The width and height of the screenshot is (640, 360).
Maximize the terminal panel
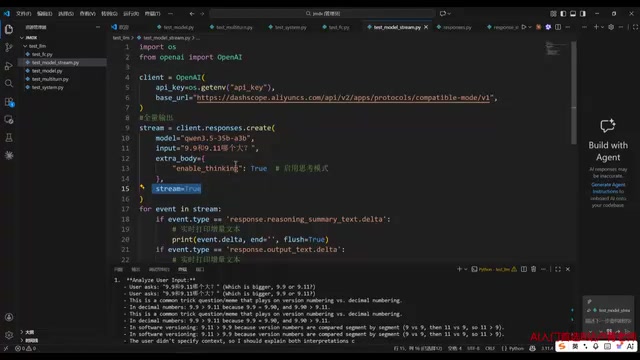click(x=558, y=269)
